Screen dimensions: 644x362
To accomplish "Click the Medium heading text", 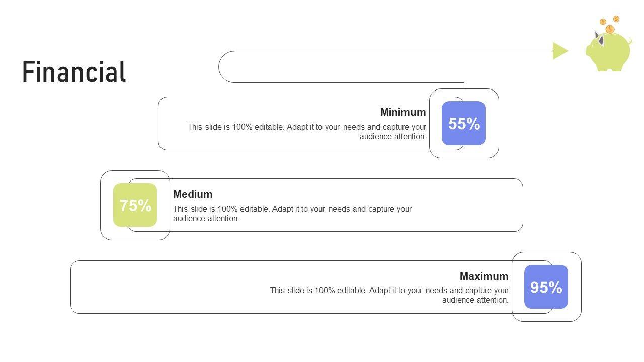I will pyautogui.click(x=193, y=194).
